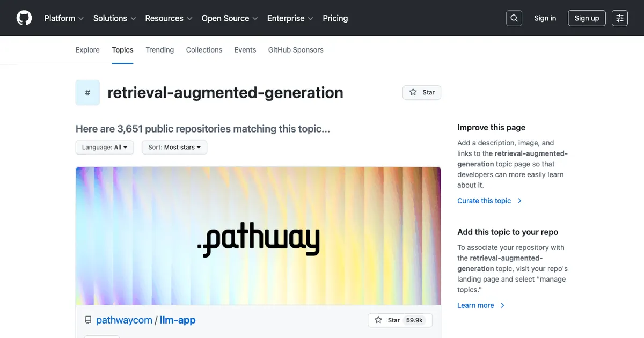644x338 pixels.
Task: Click the GitHub octocat logo
Action: tap(24, 18)
